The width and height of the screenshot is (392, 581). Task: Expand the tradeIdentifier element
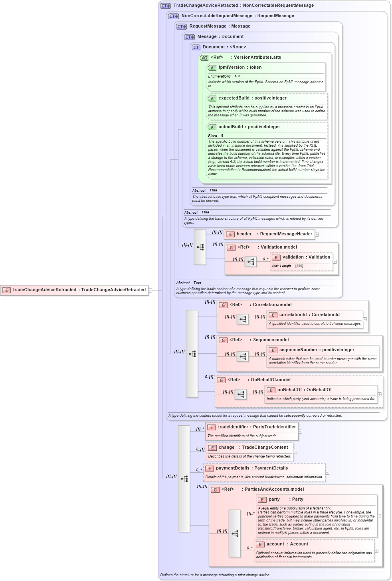[x=300, y=432]
